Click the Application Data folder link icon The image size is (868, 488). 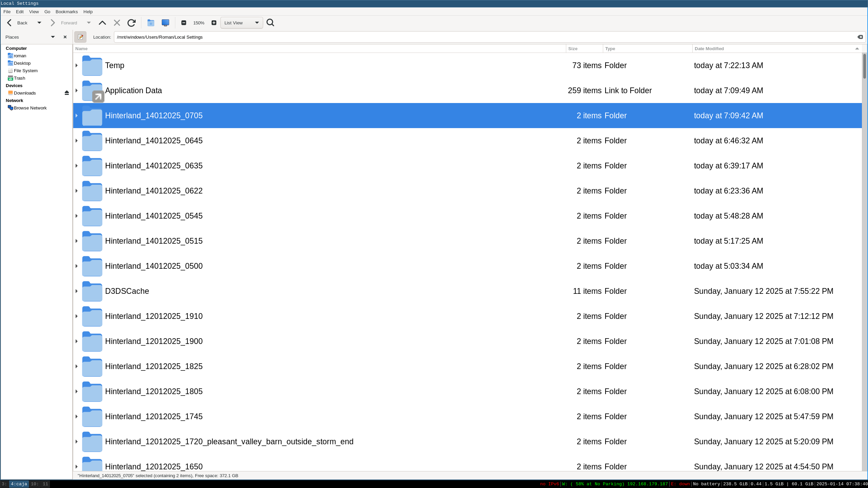(92, 90)
